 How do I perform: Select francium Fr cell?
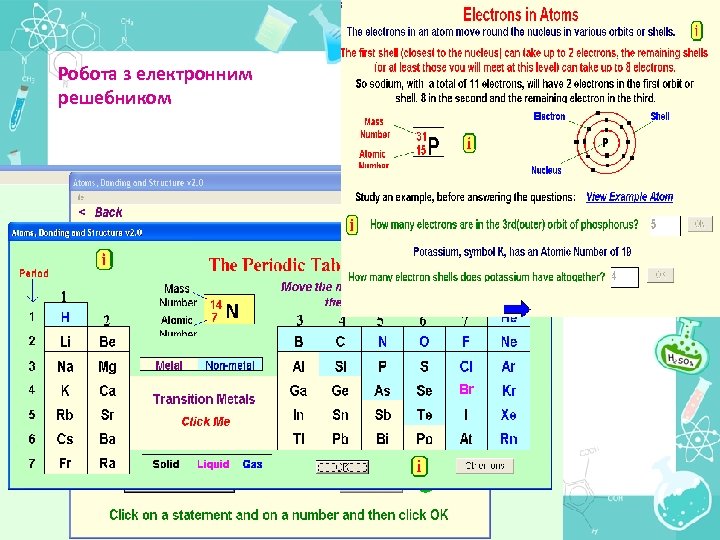tap(65, 463)
